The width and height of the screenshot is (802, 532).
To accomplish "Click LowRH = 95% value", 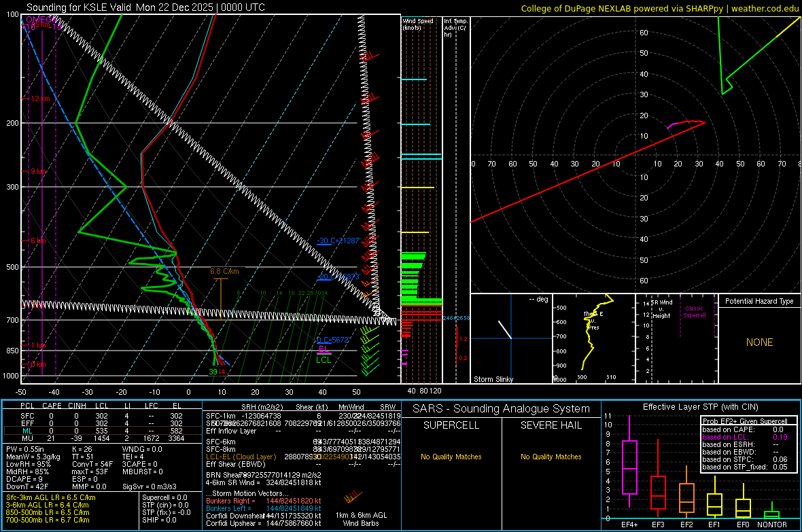I will (28, 464).
